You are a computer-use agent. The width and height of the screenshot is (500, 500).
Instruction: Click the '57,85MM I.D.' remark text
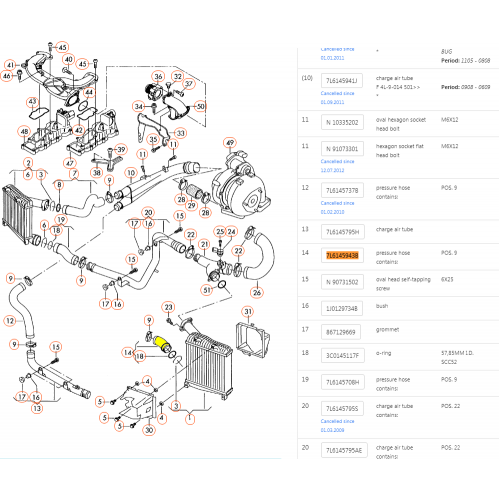(457, 353)
